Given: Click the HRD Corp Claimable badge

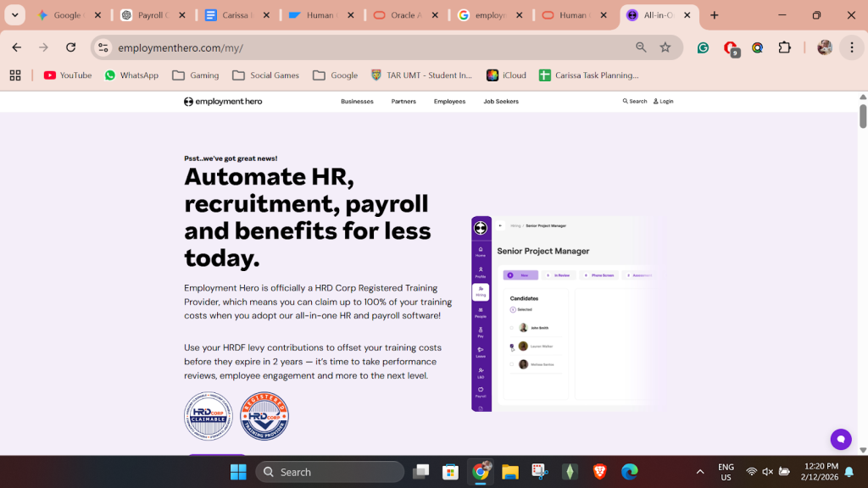Looking at the screenshot, I should (x=209, y=416).
